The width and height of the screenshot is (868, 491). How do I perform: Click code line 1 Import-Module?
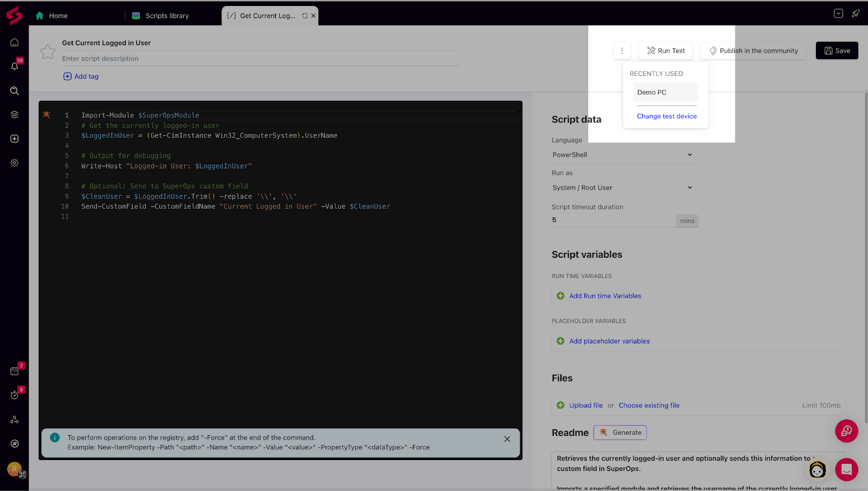(140, 115)
